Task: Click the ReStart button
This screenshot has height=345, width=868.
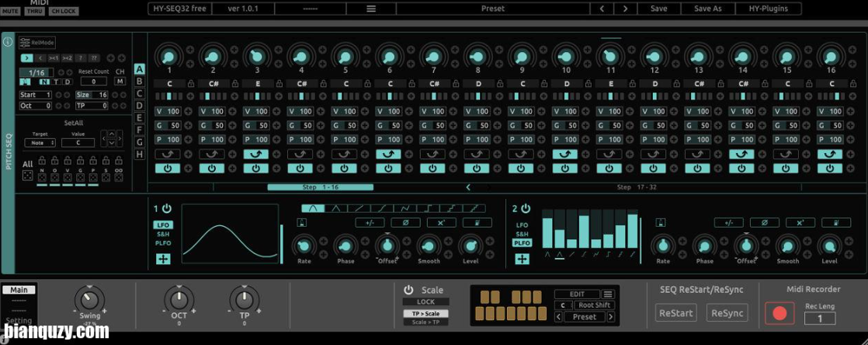Action: click(x=675, y=313)
